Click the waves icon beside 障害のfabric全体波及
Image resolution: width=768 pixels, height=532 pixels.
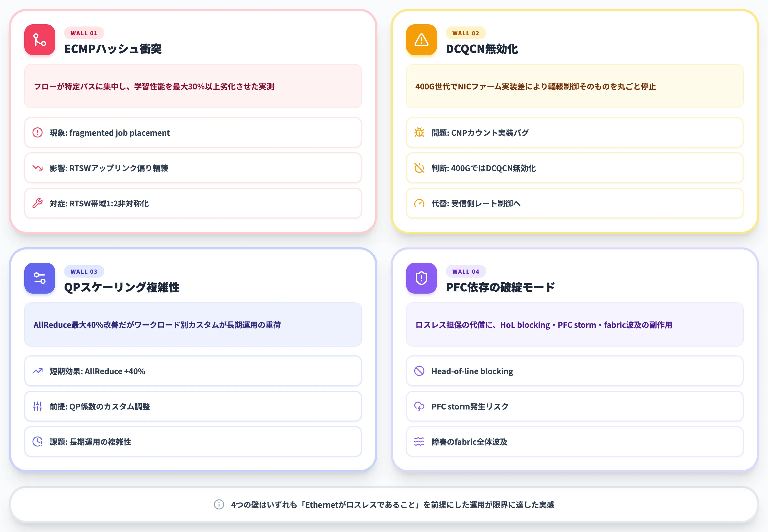(x=419, y=442)
